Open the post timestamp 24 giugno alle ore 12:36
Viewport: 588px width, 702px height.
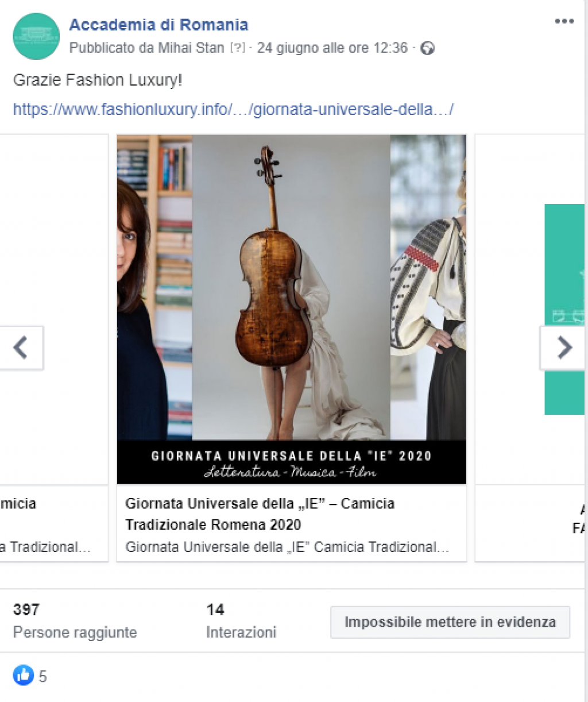click(332, 48)
